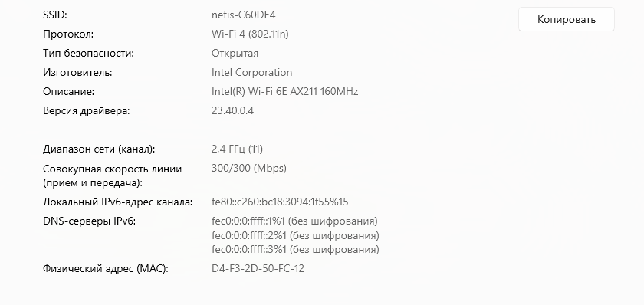The width and height of the screenshot is (644, 305).
Task: Select the fe80 link-local IPv6 address
Action: 280,202
